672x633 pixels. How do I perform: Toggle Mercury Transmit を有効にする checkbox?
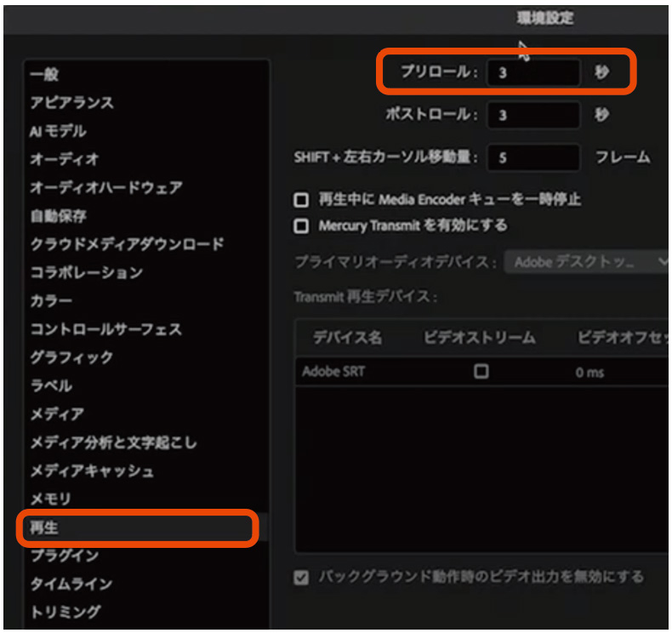(x=300, y=226)
